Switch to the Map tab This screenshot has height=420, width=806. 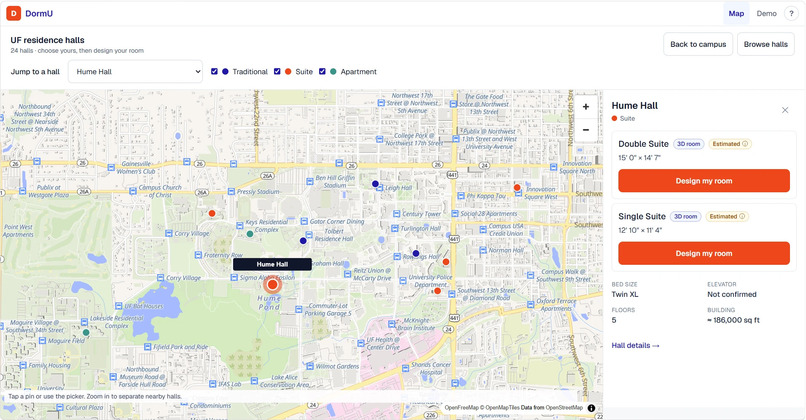[736, 13]
